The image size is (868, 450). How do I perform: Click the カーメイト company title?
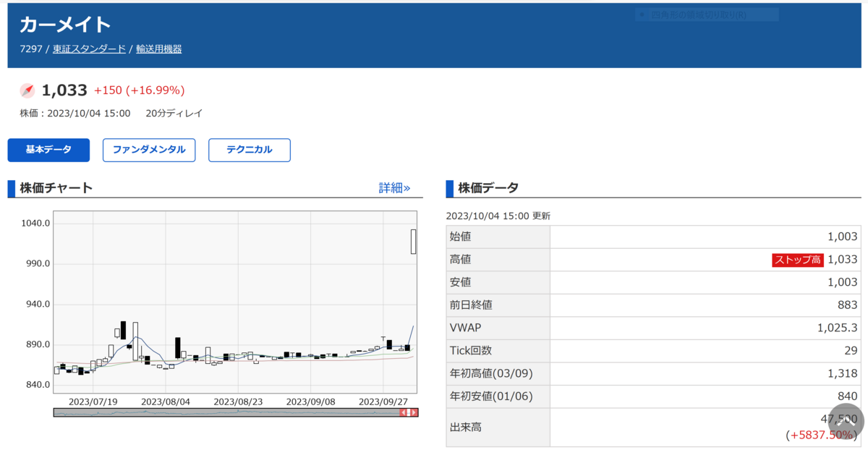tap(65, 25)
